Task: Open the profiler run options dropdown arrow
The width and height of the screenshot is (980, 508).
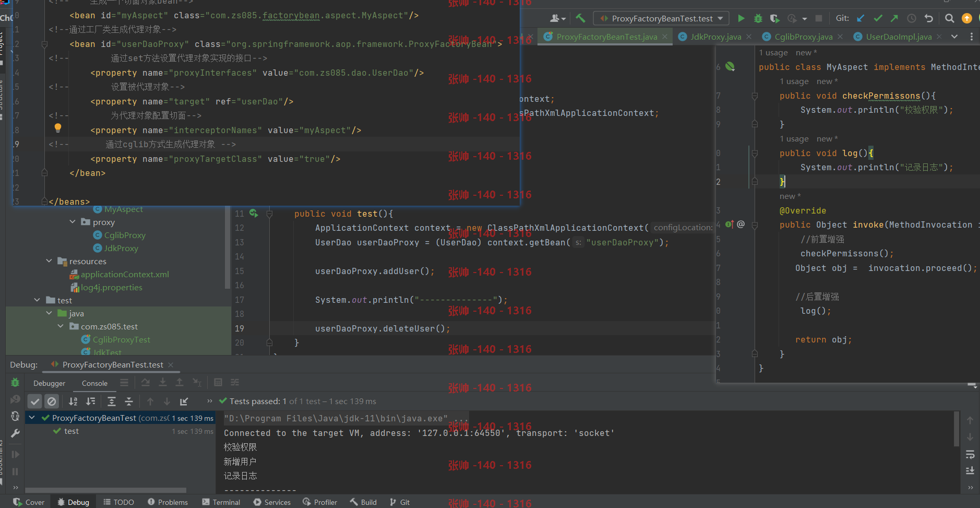Action: [x=805, y=18]
